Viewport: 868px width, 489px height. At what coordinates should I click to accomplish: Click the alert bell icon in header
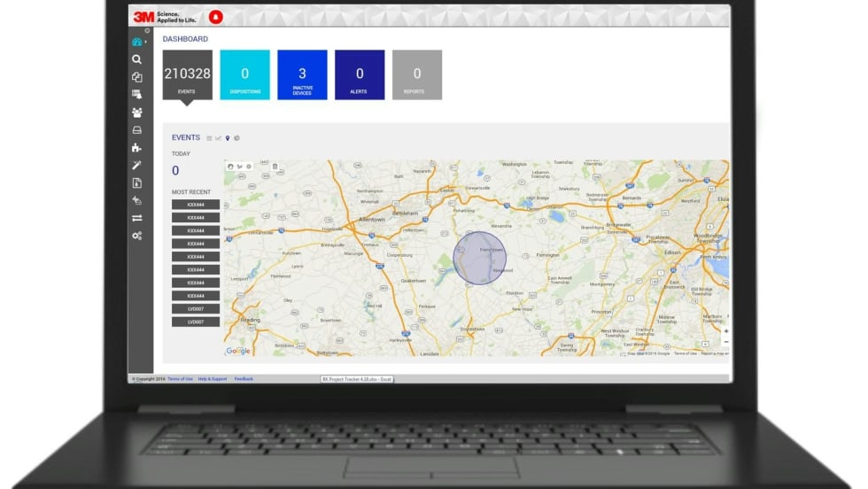pos(216,17)
